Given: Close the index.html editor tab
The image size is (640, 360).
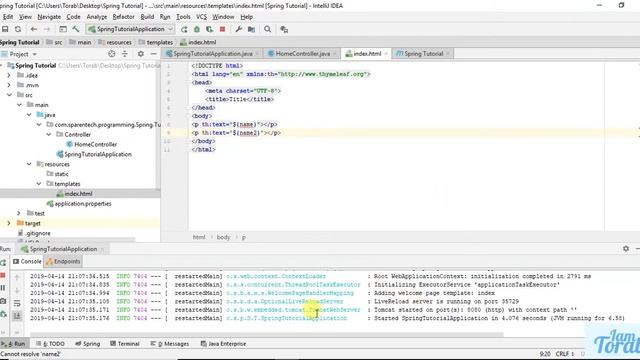Looking at the screenshot, I should pos(386,53).
